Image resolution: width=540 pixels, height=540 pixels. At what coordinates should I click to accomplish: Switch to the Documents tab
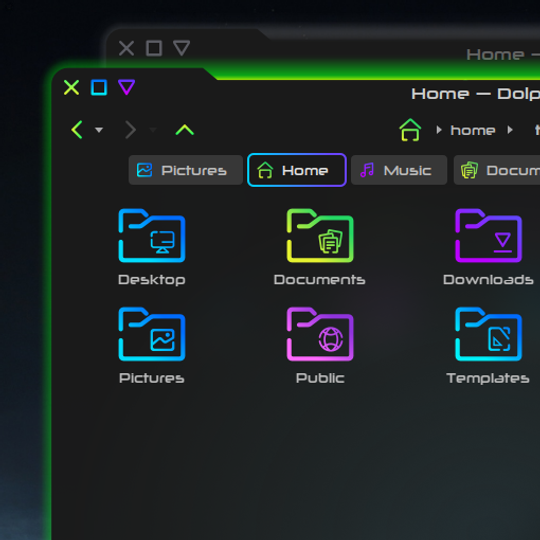497,170
